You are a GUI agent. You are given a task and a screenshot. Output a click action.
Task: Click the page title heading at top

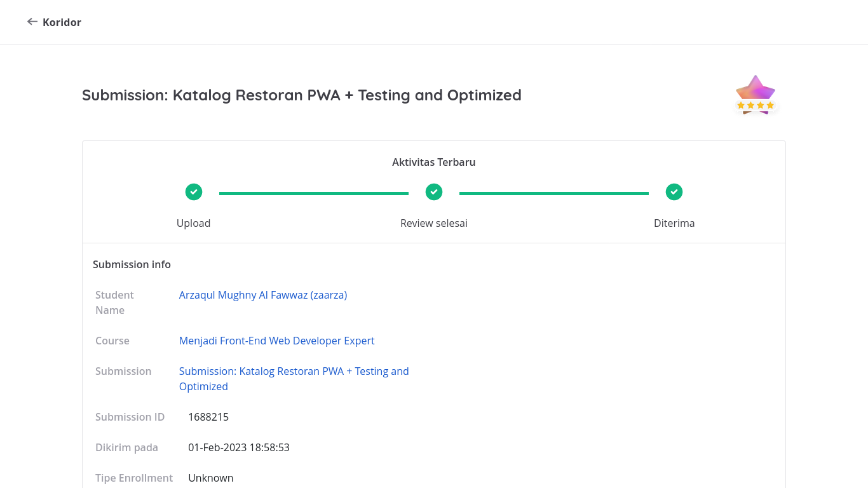(x=302, y=95)
